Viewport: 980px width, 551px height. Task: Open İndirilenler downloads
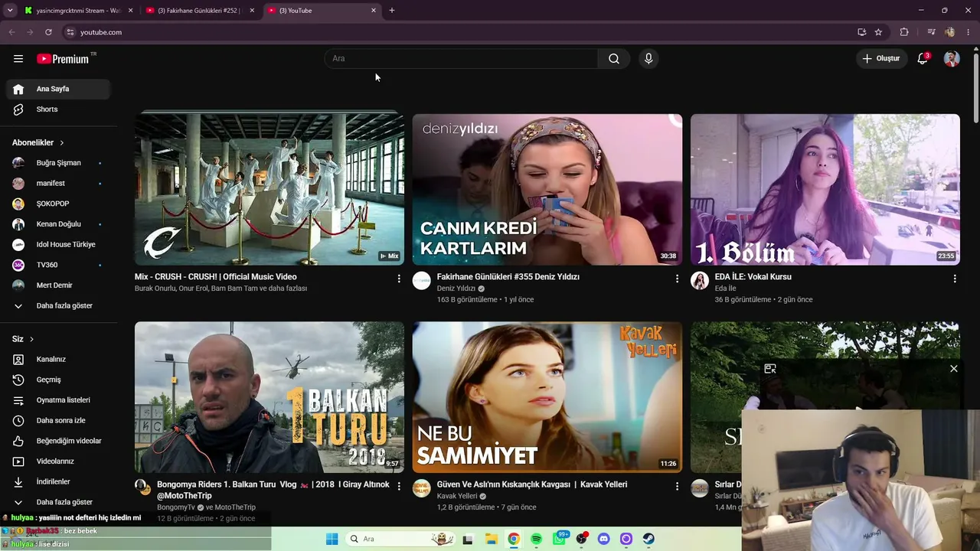tap(58, 482)
